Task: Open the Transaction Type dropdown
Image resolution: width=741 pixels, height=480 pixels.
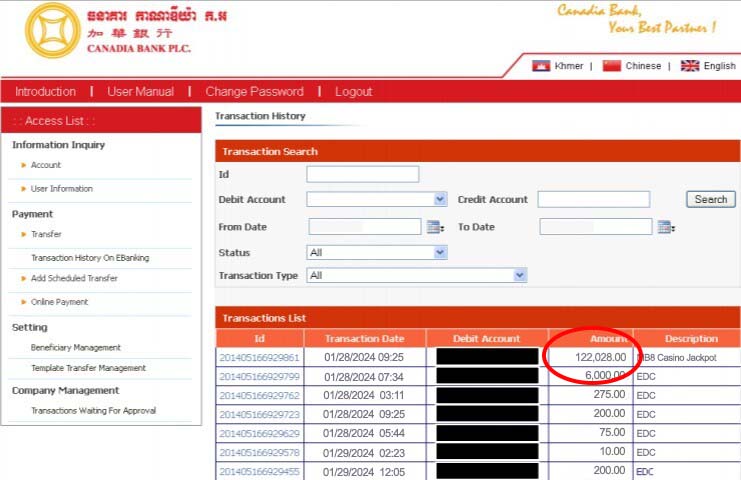Action: (519, 275)
